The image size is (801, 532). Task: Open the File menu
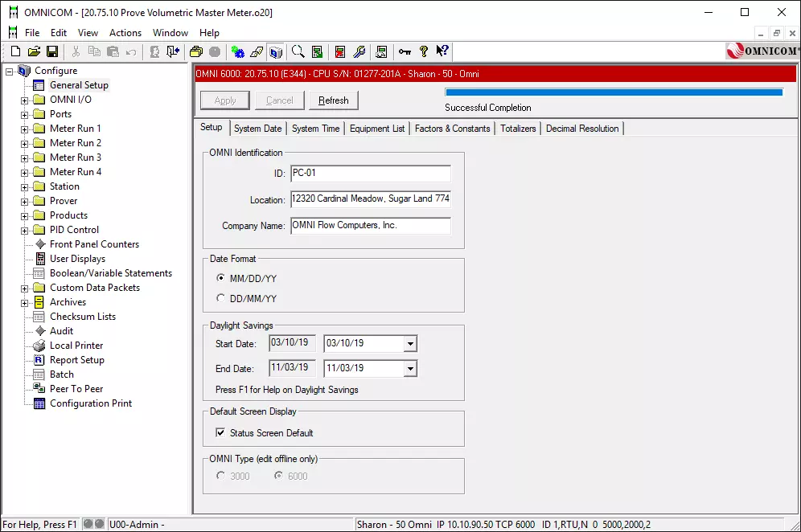coord(32,33)
